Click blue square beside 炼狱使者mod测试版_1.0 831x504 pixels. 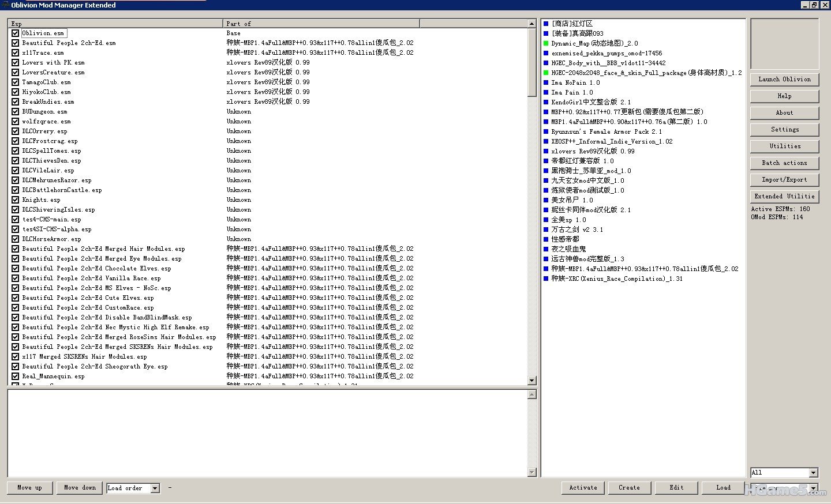coord(546,190)
